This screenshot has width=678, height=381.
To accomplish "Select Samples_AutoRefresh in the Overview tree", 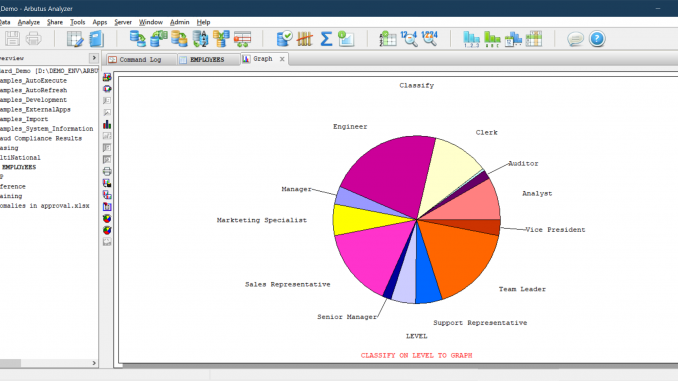I will (33, 90).
